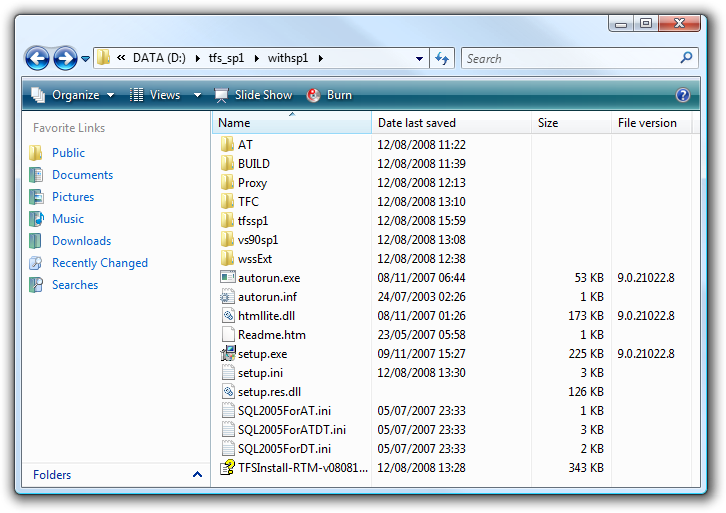The image size is (726, 513).
Task: Select the Readme.htm file icon
Action: [228, 334]
